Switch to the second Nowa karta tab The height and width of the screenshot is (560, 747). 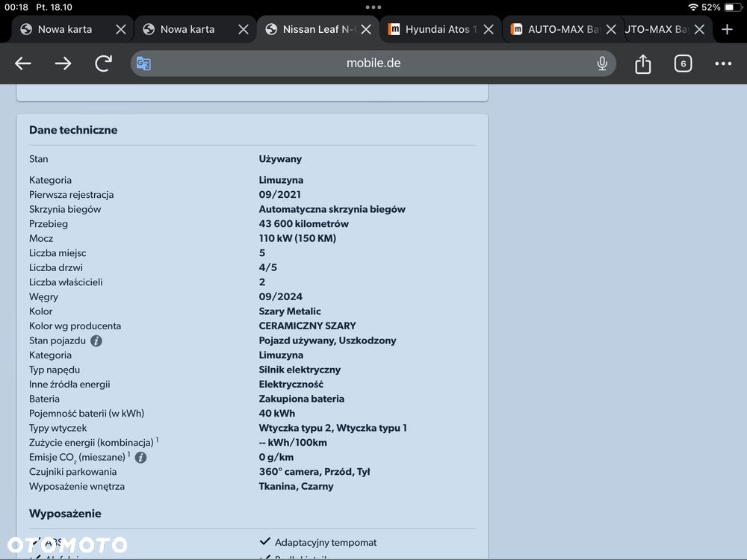187,30
